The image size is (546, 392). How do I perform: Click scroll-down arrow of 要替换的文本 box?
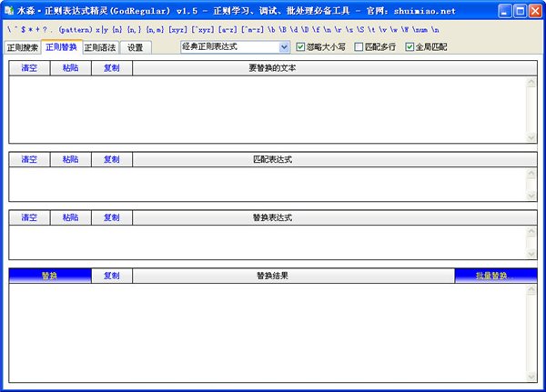[x=531, y=137]
